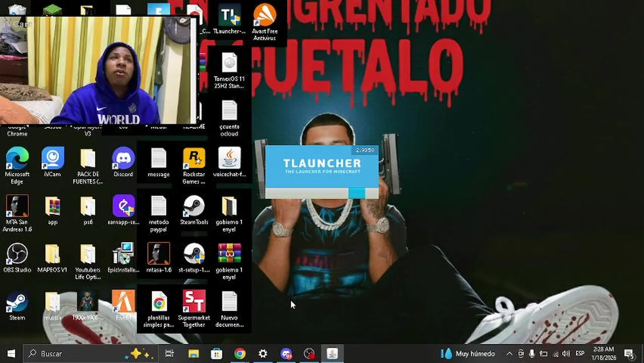Select the TomexOS 11 25H2 disc image

point(229,71)
